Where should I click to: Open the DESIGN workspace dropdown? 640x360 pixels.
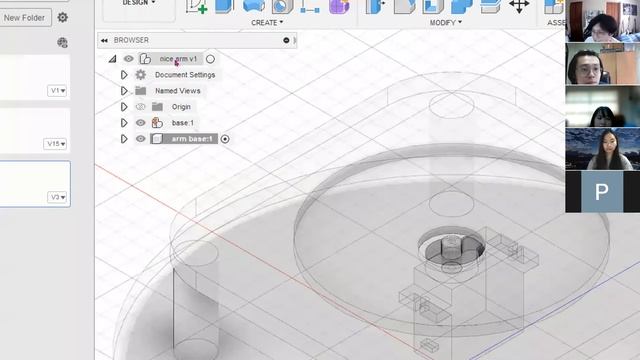coord(139,2)
